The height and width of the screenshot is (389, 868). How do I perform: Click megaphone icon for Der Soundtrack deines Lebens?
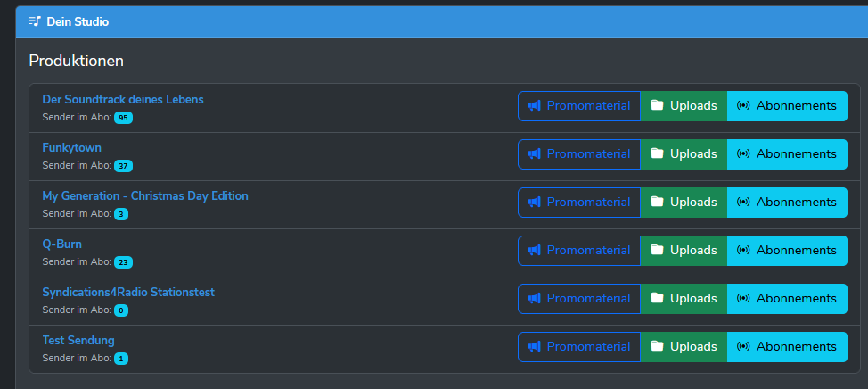pyautogui.click(x=534, y=106)
